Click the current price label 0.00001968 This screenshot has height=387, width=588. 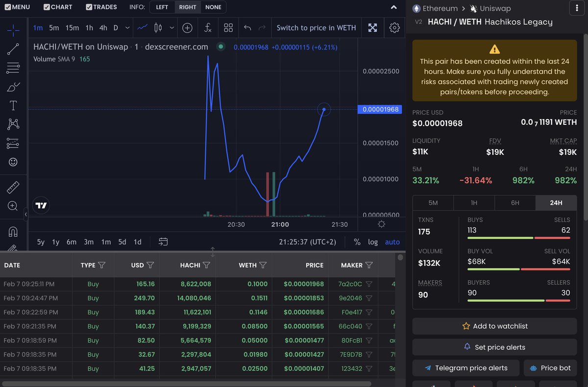coord(379,109)
